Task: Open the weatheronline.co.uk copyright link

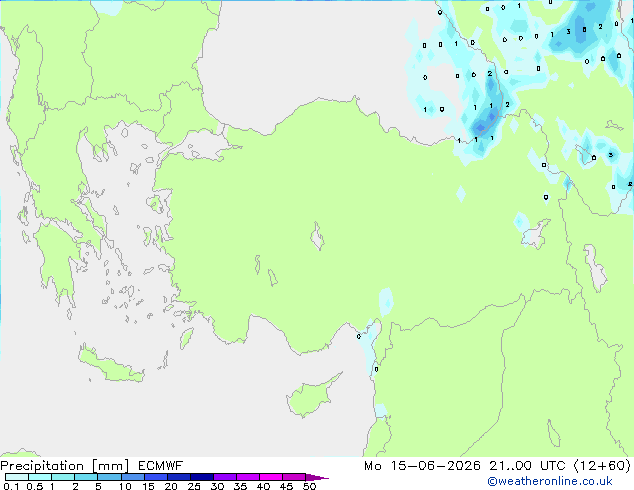Action: [x=550, y=481]
